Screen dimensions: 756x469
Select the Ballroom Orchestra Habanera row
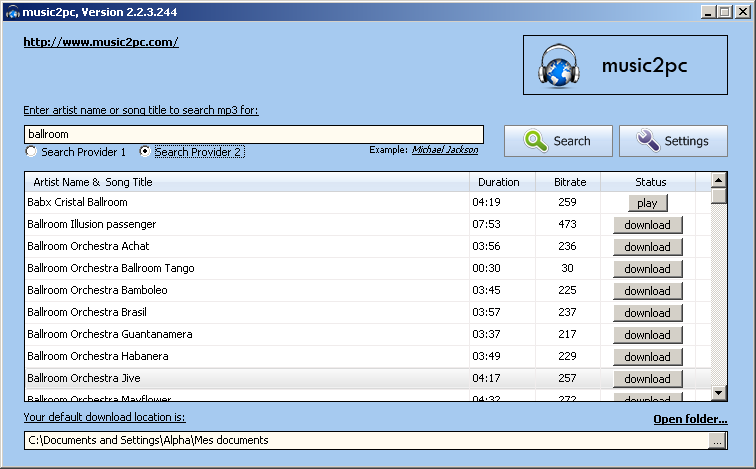point(368,357)
